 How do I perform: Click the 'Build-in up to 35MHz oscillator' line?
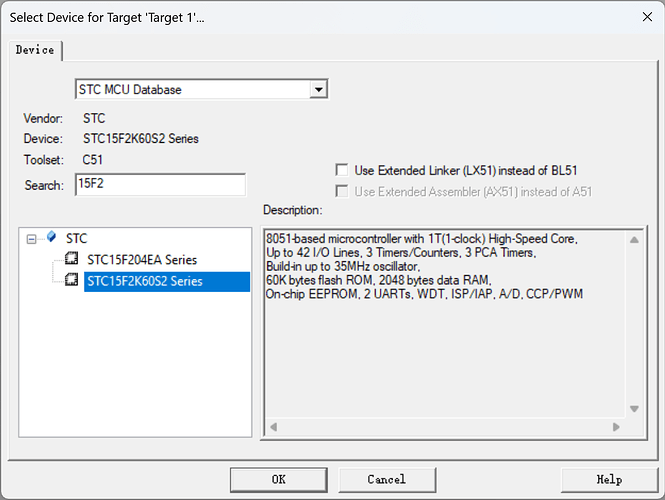[343, 266]
